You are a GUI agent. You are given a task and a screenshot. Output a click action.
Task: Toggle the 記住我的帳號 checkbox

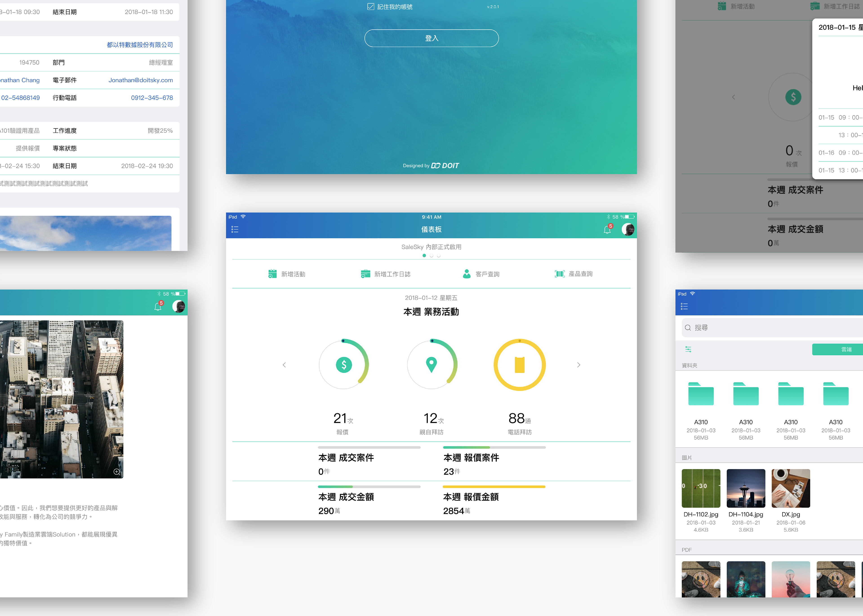[x=371, y=7]
